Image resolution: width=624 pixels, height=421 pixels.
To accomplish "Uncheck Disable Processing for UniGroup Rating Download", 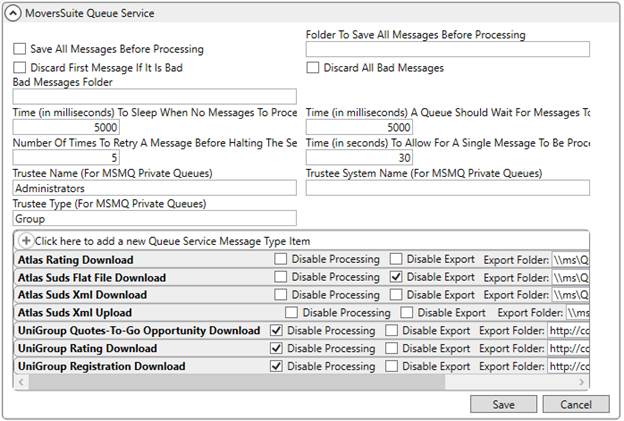I will [x=277, y=348].
